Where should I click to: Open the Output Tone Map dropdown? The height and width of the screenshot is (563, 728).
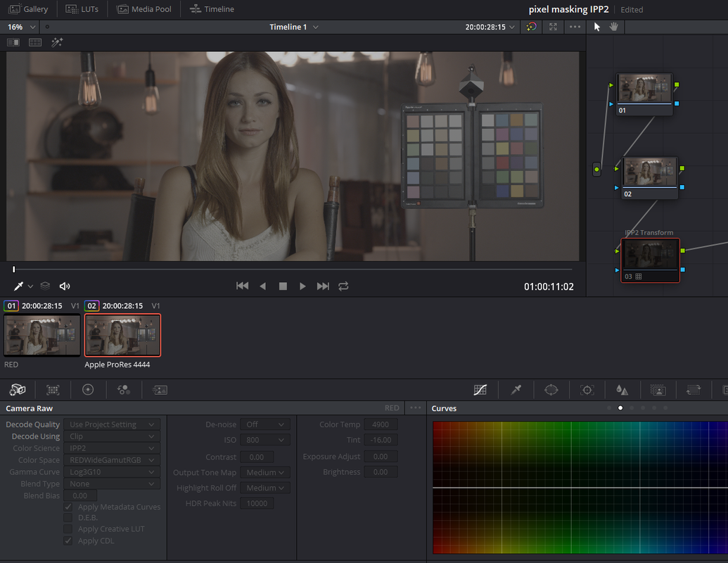[265, 472]
